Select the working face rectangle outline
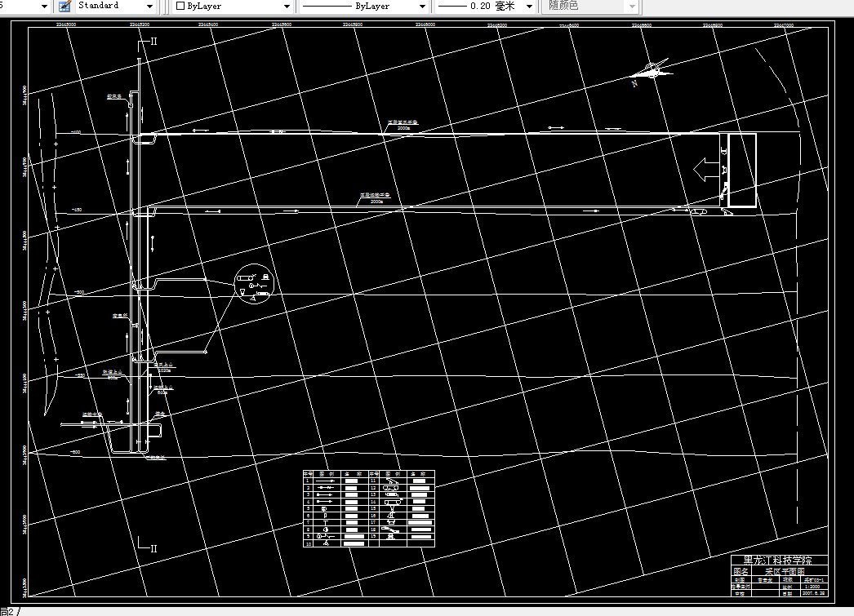 point(743,171)
